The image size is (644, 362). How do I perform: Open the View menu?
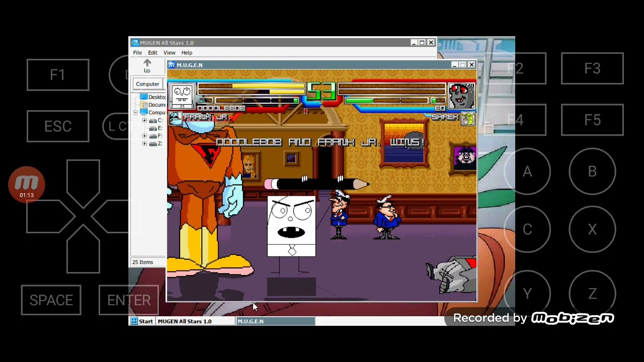(169, 53)
